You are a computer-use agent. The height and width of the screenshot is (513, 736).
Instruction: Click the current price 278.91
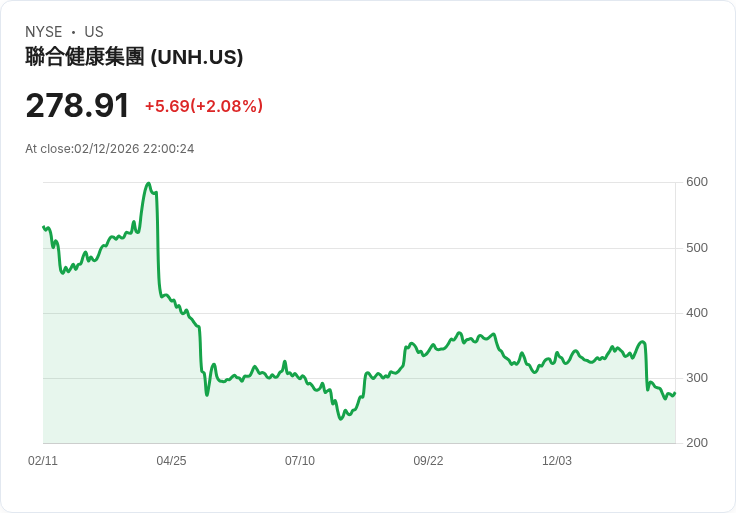[x=77, y=106]
